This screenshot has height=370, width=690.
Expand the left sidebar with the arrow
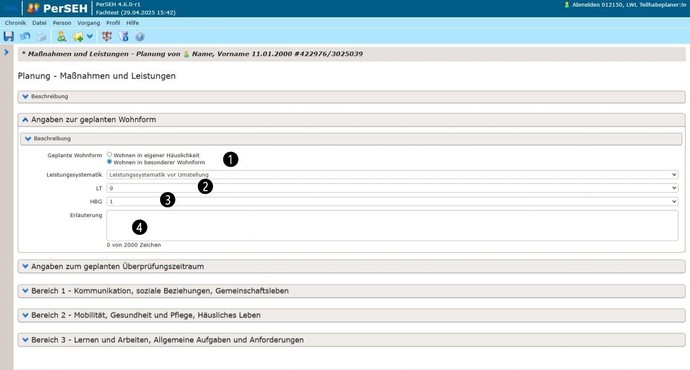pyautogui.click(x=6, y=52)
